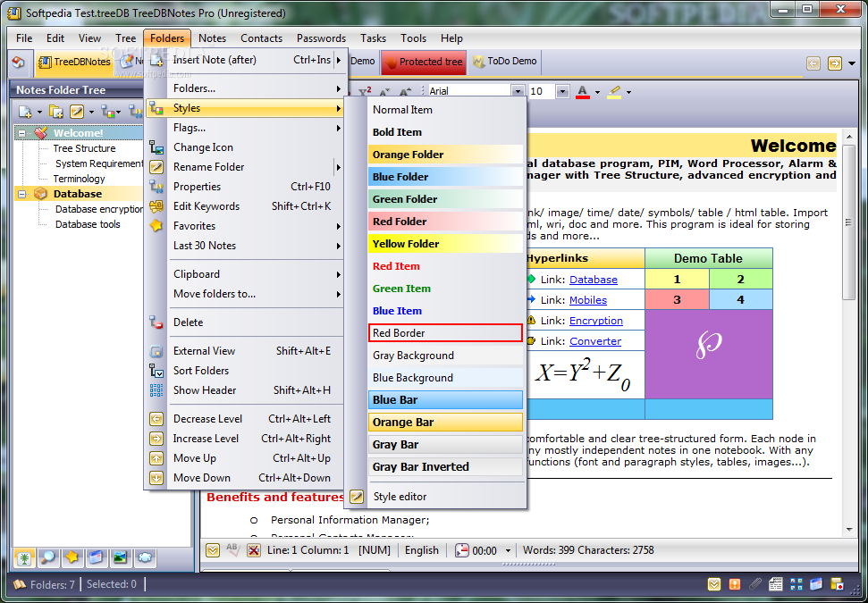
Task: Click the yellow down-chevron icon in editor status bar
Action: 212,550
